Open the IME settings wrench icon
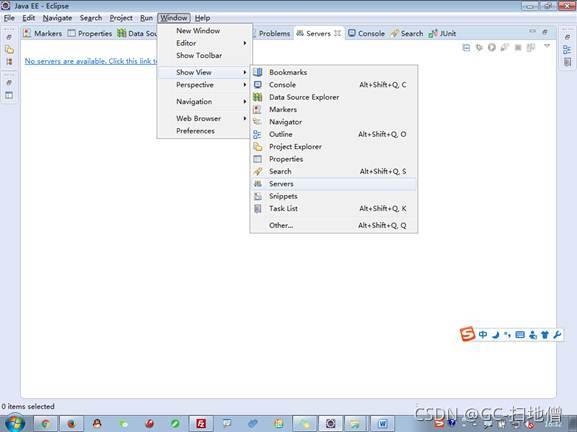Viewport: 577px width, 432px height. [557, 334]
